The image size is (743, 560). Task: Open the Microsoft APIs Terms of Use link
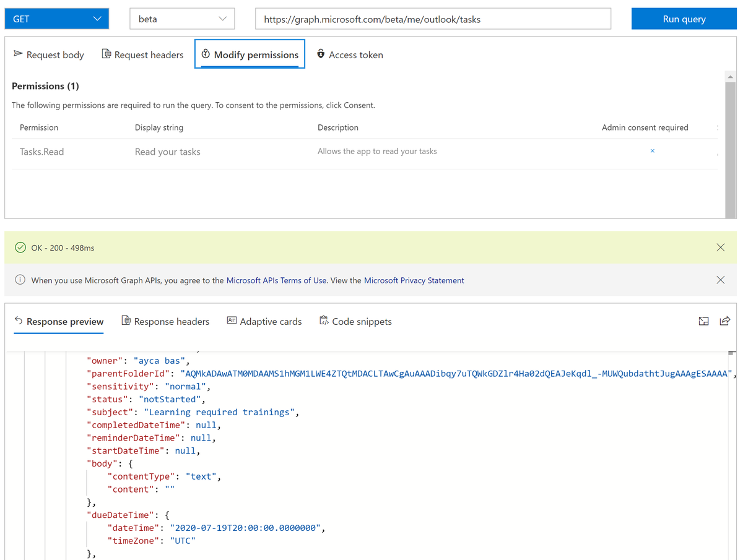(x=277, y=280)
